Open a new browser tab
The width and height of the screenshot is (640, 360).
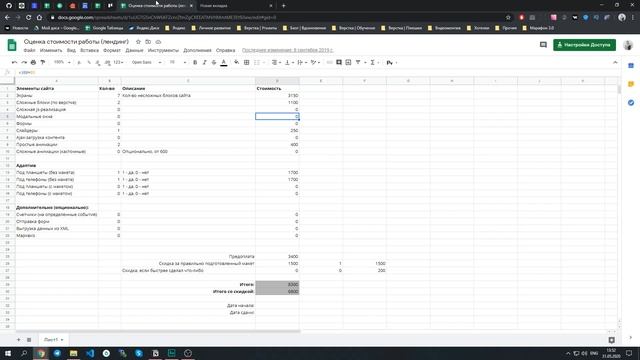click(x=284, y=6)
